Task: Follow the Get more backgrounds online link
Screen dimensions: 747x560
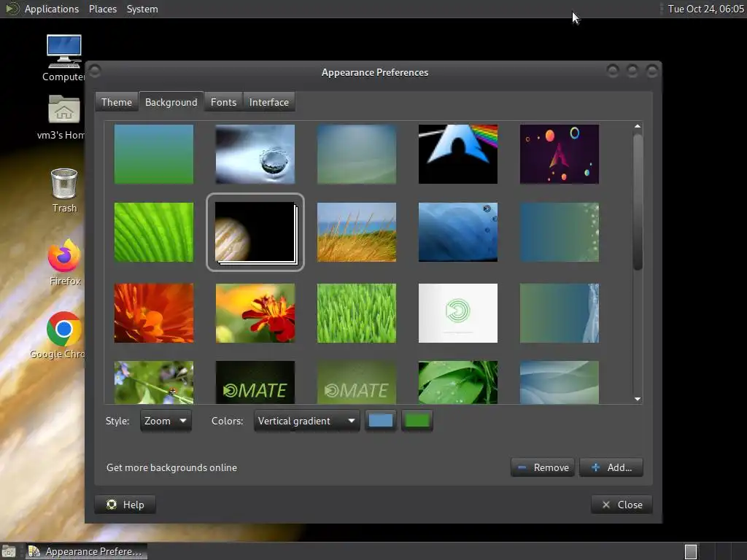Action: (171, 467)
